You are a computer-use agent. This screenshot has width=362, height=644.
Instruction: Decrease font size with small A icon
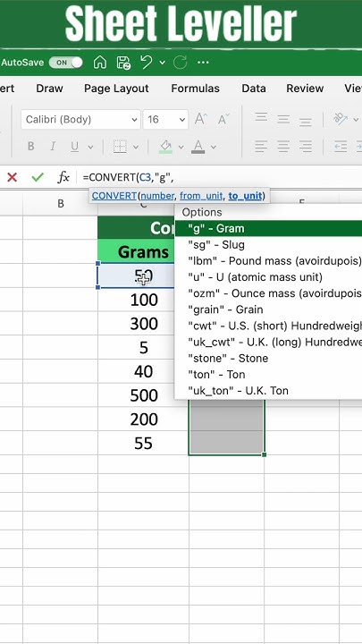223,120
